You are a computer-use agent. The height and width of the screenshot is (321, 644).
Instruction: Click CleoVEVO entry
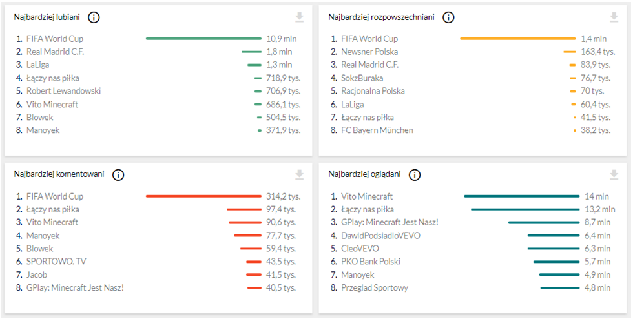point(360,249)
